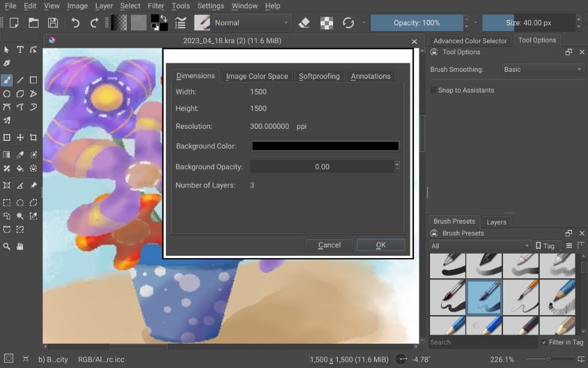Toggle Eraser mode in the toolbar
The height and width of the screenshot is (368, 588).
304,22
